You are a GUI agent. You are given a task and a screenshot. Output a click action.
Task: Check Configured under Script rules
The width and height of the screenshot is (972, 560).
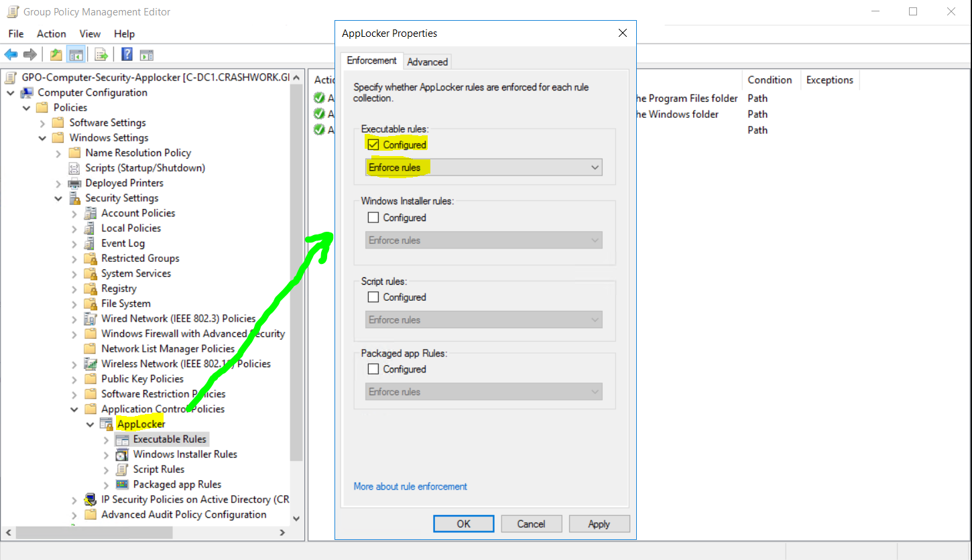tap(373, 297)
